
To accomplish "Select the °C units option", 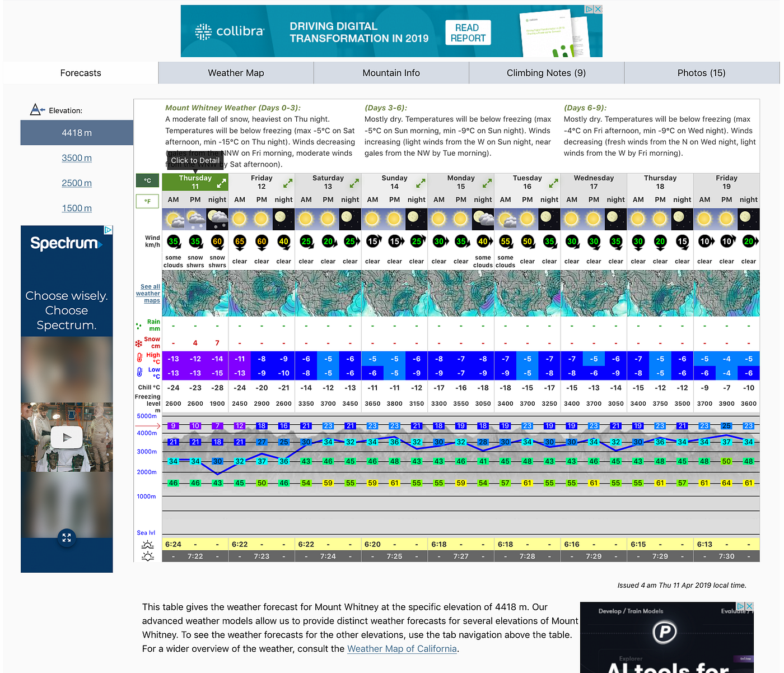I will click(x=147, y=180).
